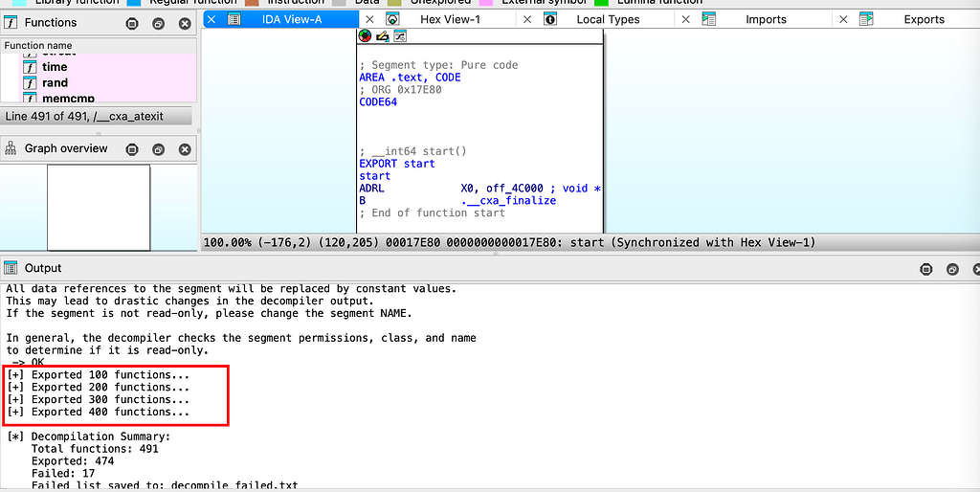Click the Functions panel options button
The height and width of the screenshot is (492, 980).
(x=132, y=24)
